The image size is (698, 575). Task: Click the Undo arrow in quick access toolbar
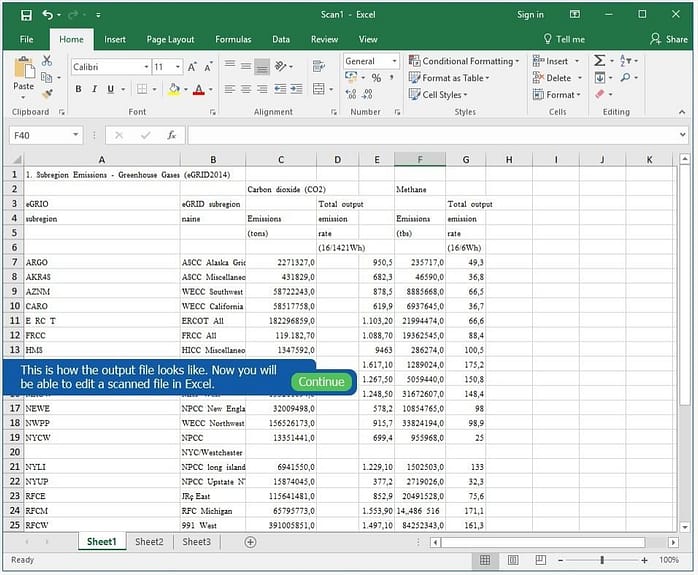48,15
